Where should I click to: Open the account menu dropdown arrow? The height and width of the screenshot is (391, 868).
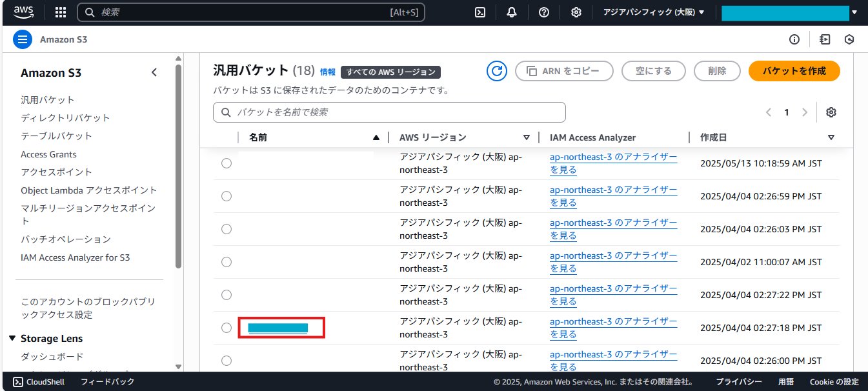(x=854, y=12)
